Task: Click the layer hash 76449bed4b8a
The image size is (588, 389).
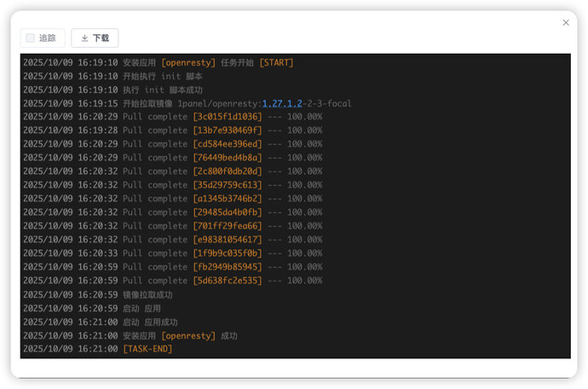Action: [x=228, y=158]
